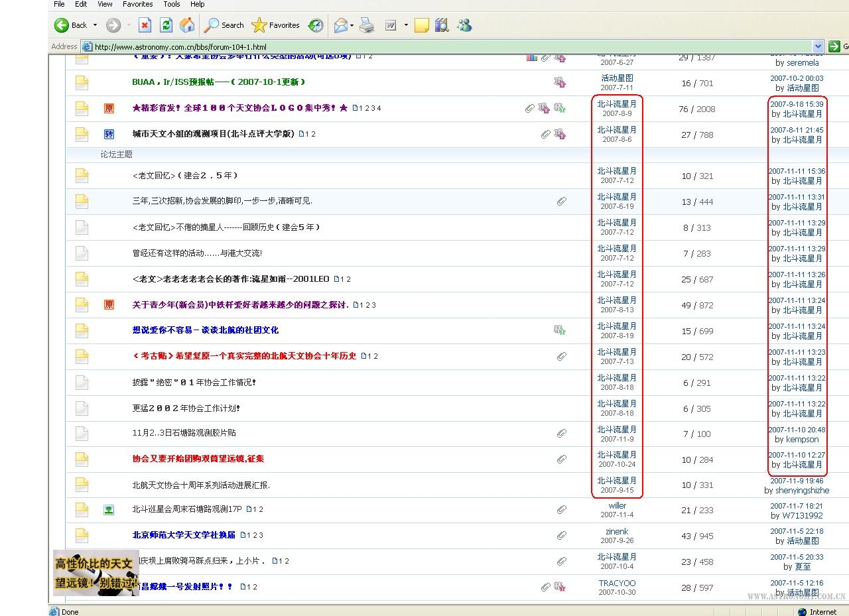Open the View menu
Image resolution: width=849 pixels, height=616 pixels.
(105, 4)
